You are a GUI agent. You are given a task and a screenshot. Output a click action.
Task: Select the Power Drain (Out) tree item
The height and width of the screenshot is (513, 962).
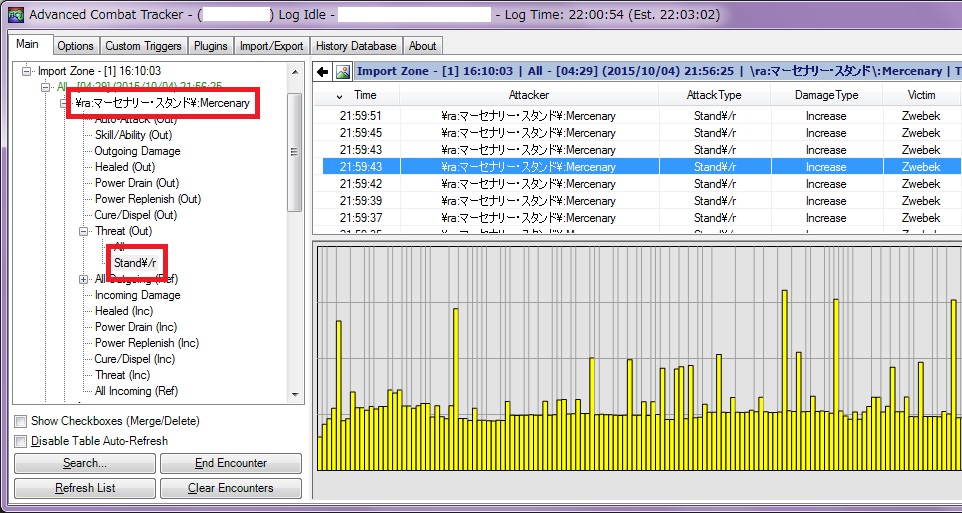(137, 183)
